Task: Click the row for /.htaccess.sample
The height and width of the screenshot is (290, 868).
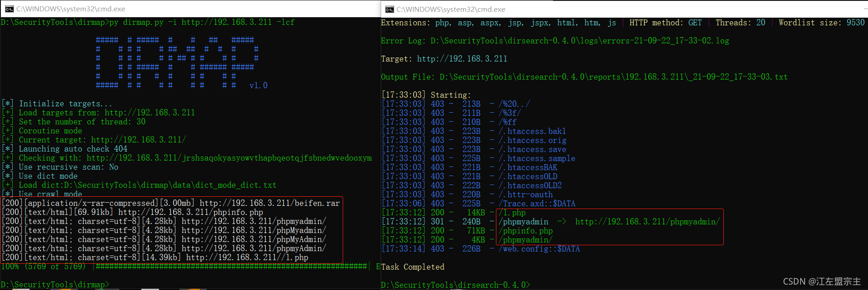Action: click(479, 158)
